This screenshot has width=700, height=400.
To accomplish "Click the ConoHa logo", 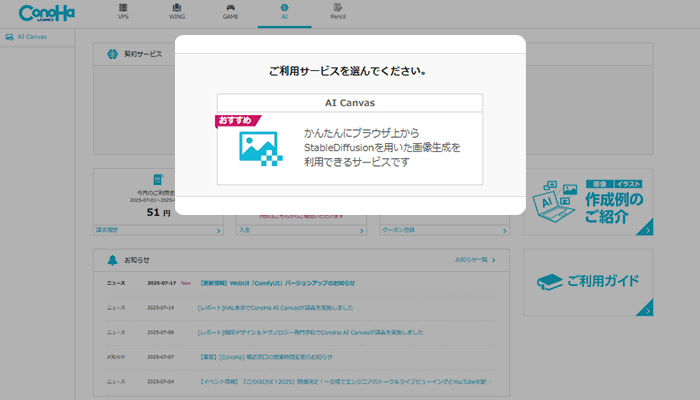I will (46, 13).
